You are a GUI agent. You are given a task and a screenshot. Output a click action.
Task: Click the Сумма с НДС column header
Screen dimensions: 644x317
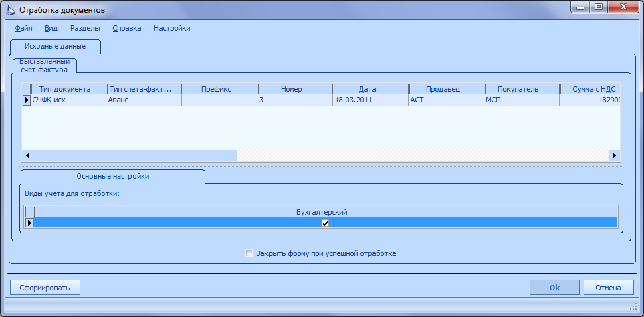coord(591,89)
